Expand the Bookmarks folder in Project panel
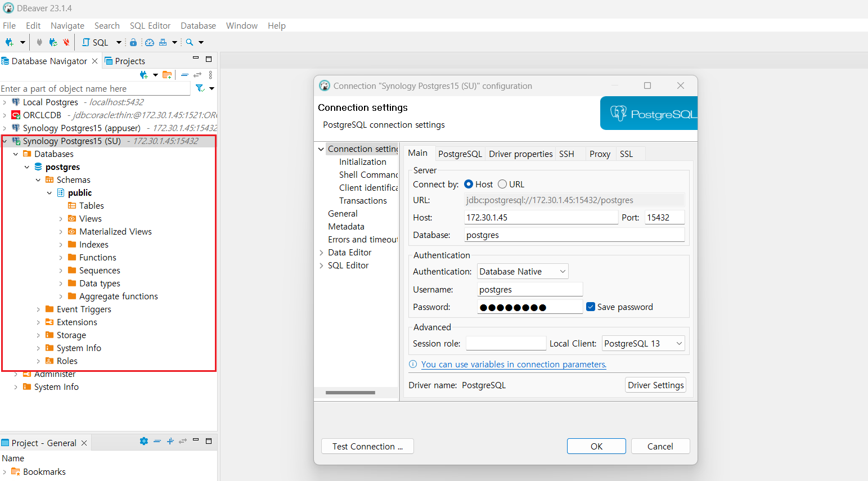 click(5, 472)
